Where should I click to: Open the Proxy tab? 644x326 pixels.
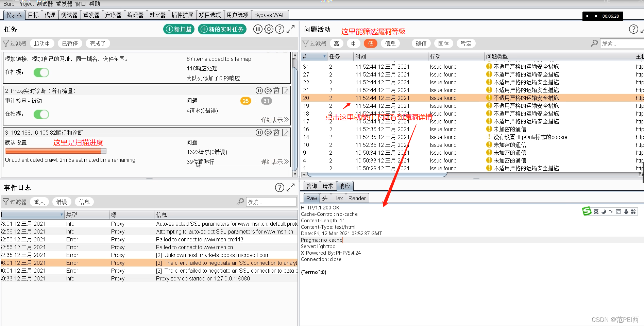point(50,15)
